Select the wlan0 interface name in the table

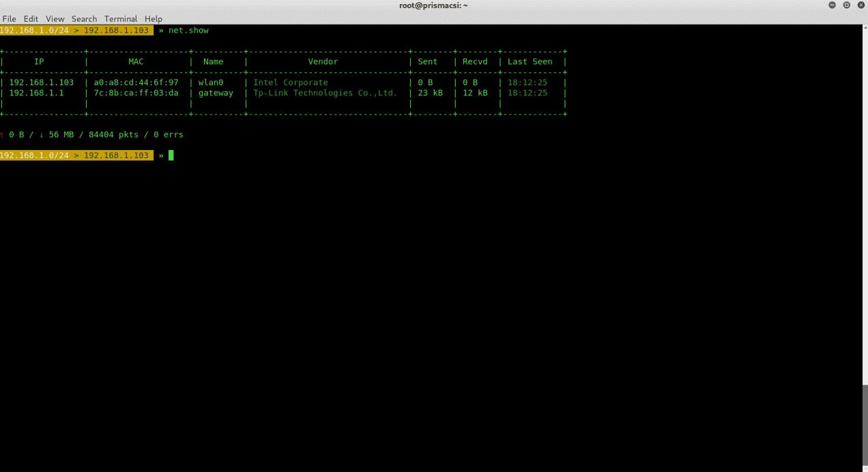click(210, 82)
